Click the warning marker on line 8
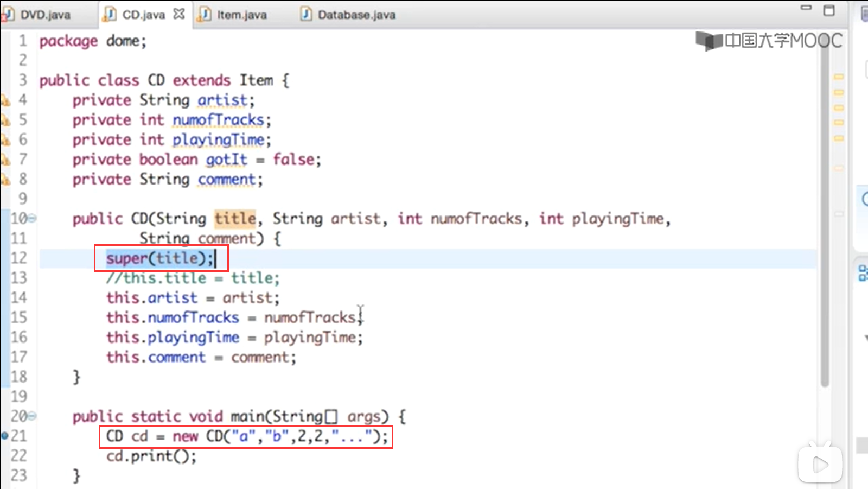Screen dimensions: 868x489 coord(5,179)
